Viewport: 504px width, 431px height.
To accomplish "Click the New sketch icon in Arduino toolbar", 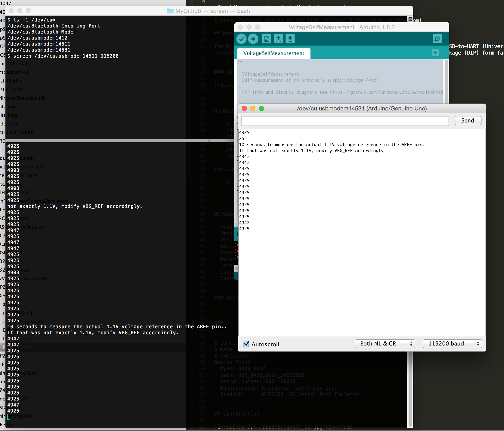I will [x=267, y=39].
